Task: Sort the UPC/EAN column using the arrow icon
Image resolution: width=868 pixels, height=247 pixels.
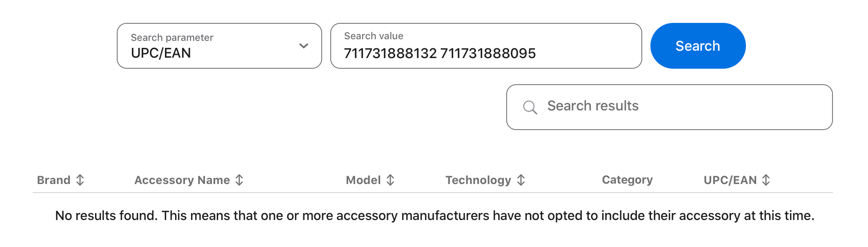Action: (x=766, y=180)
